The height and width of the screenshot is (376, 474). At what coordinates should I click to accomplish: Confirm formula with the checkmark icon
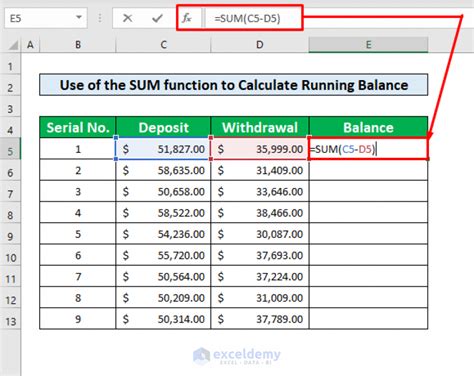[157, 18]
